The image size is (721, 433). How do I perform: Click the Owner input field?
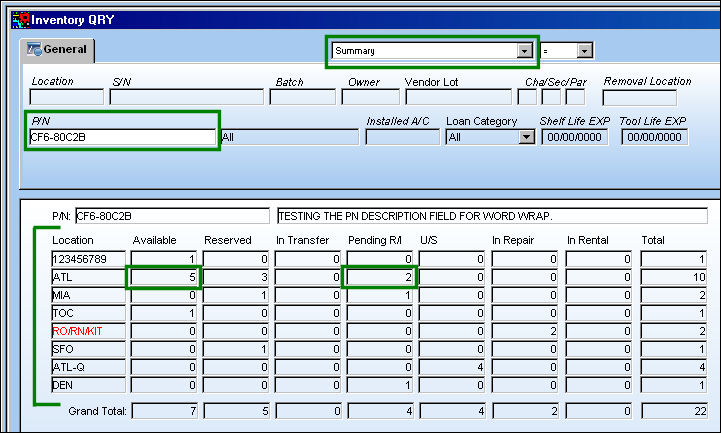coord(371,97)
